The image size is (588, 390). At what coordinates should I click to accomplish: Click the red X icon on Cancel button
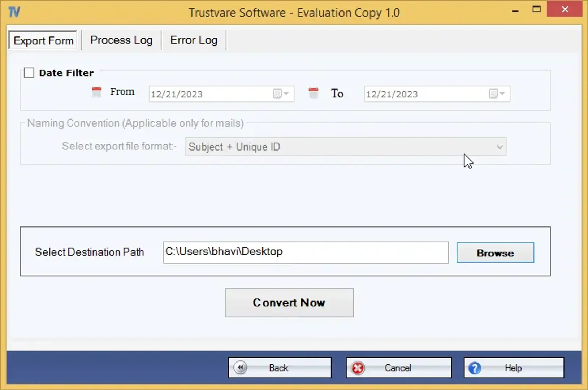[358, 368]
